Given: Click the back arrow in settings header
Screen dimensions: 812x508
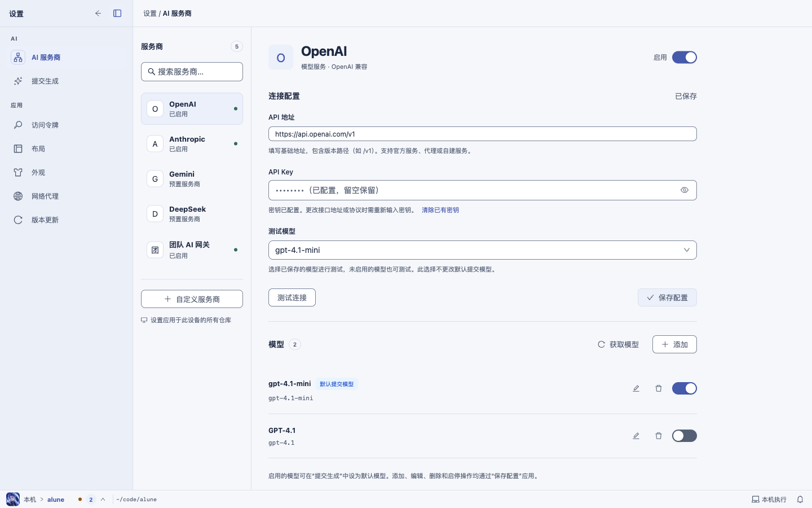Looking at the screenshot, I should (x=98, y=14).
